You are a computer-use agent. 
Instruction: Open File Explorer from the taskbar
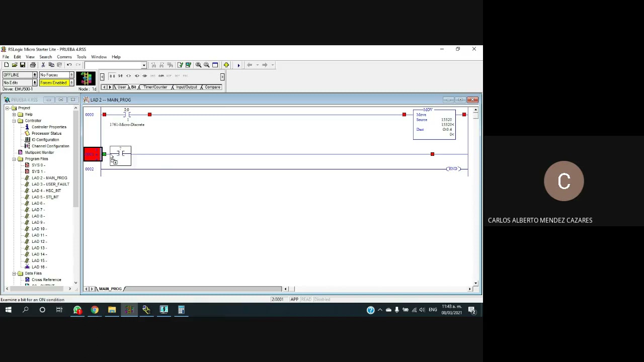click(x=112, y=310)
